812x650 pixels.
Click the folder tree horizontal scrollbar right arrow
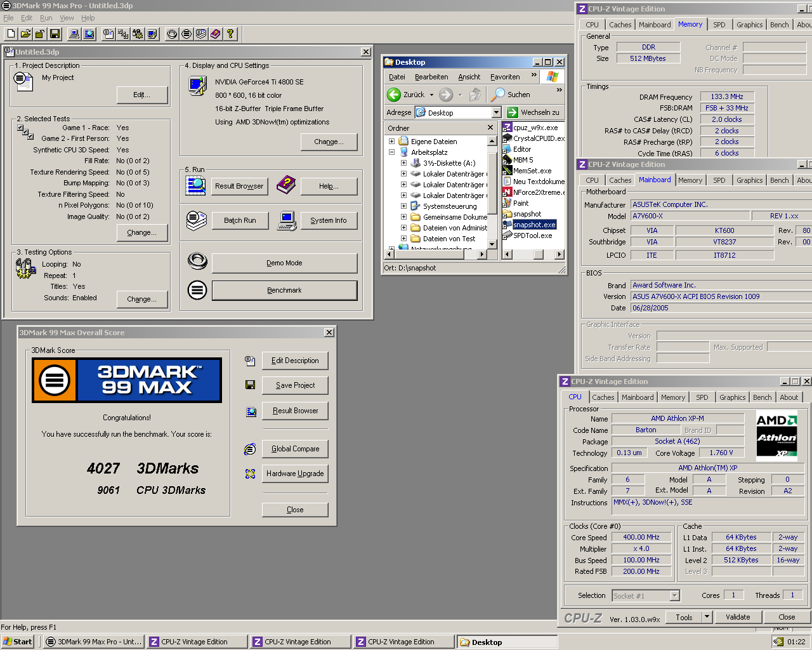tap(482, 254)
